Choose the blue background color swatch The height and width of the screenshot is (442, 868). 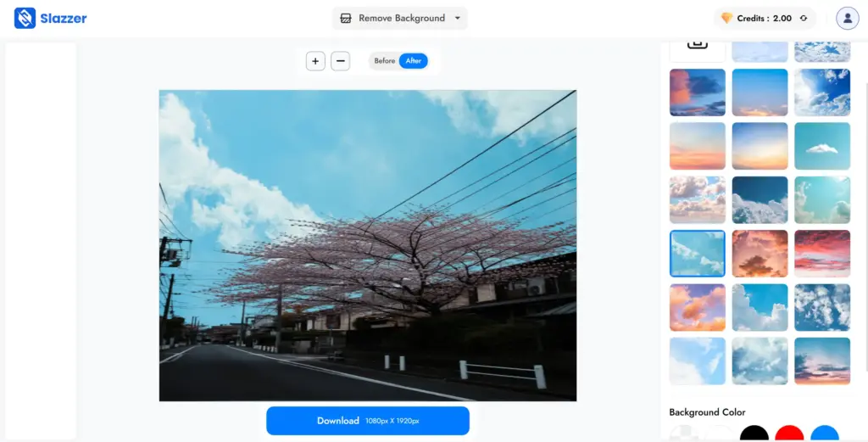coord(824,434)
